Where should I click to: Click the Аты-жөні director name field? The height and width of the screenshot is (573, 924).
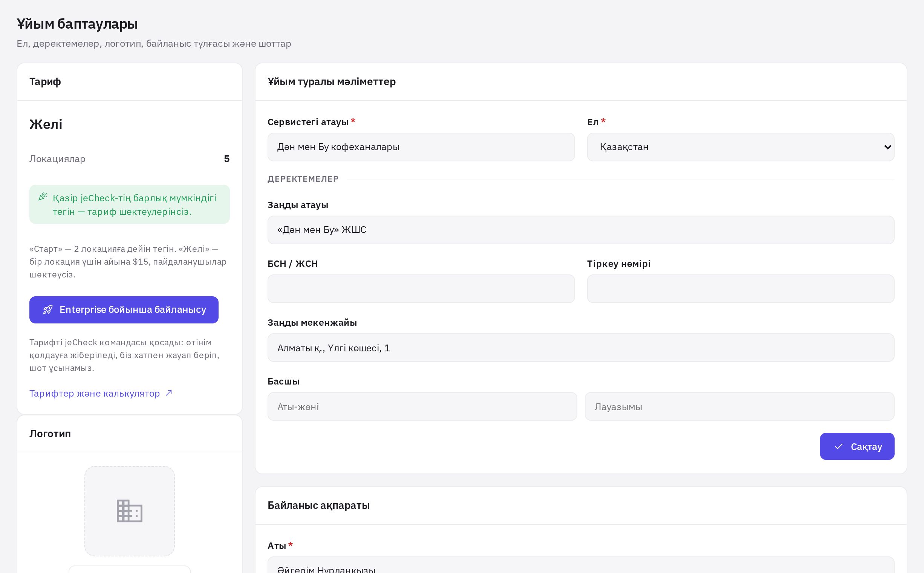(x=422, y=406)
